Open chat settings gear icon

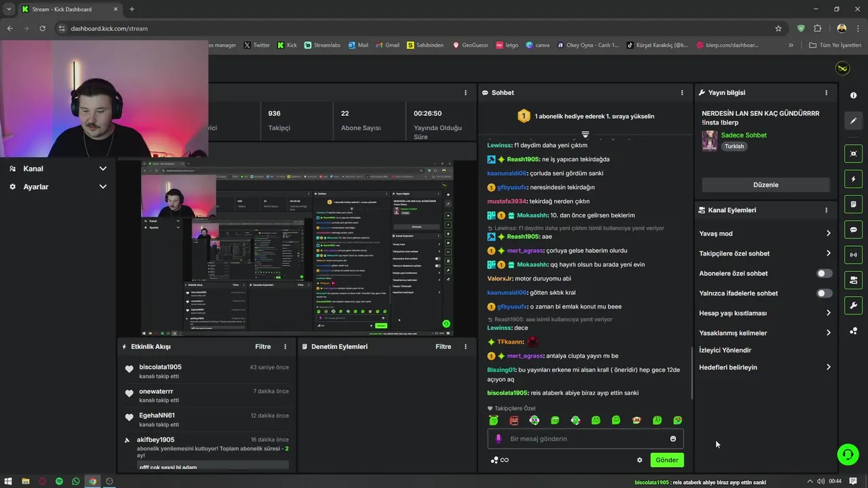coord(639,460)
